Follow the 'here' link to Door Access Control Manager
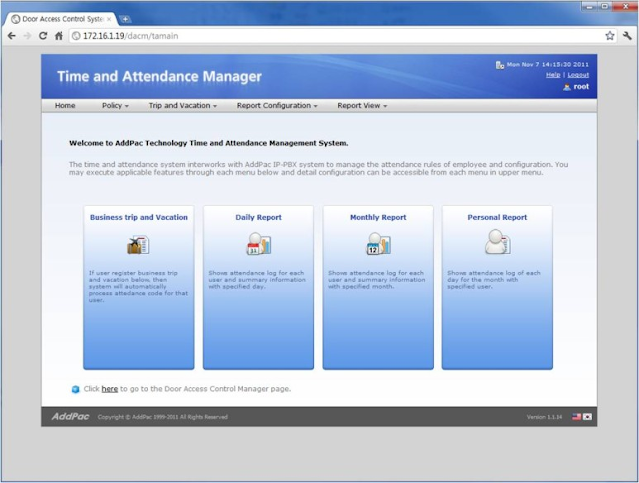Screen dimensions: 639x483 [110, 389]
